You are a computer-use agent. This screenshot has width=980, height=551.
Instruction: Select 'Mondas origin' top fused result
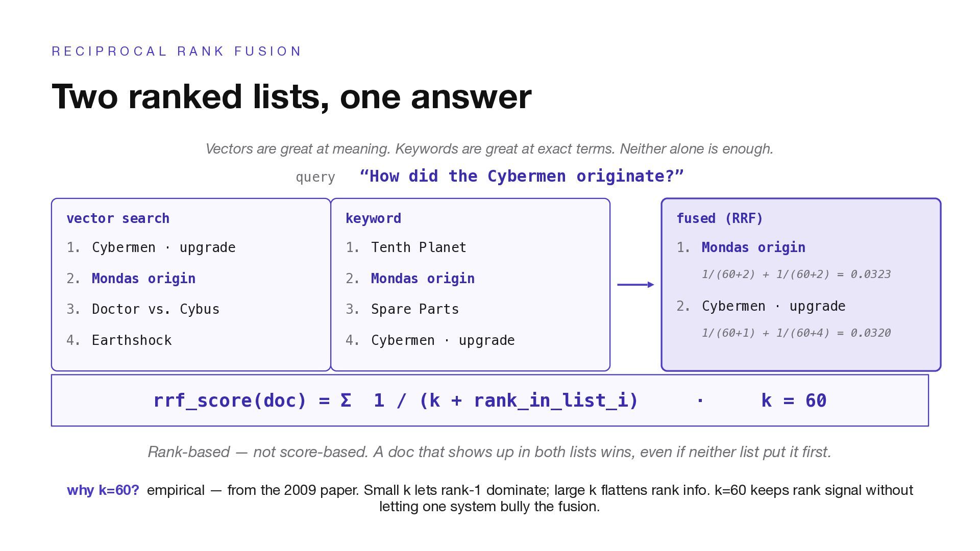753,247
